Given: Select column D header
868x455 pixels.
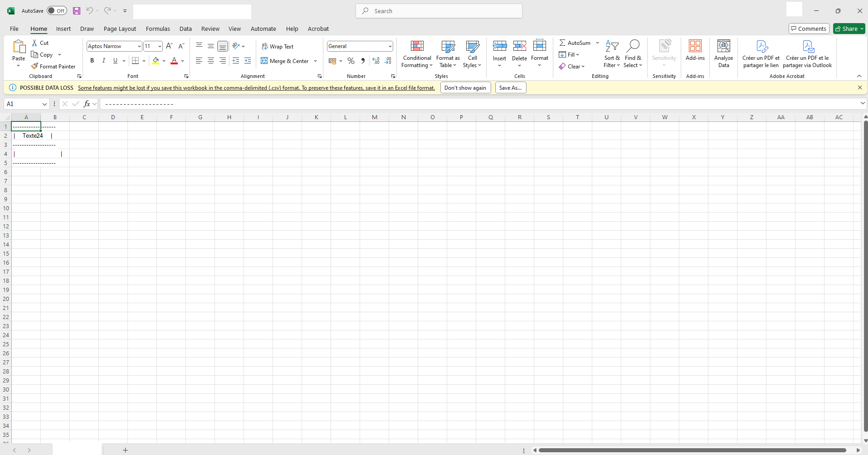Looking at the screenshot, I should tap(113, 117).
